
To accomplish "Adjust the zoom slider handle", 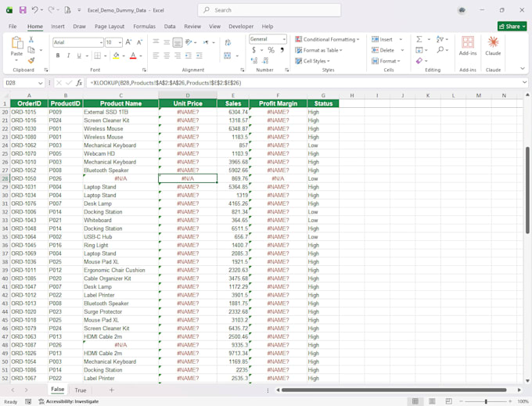I will point(486,401).
